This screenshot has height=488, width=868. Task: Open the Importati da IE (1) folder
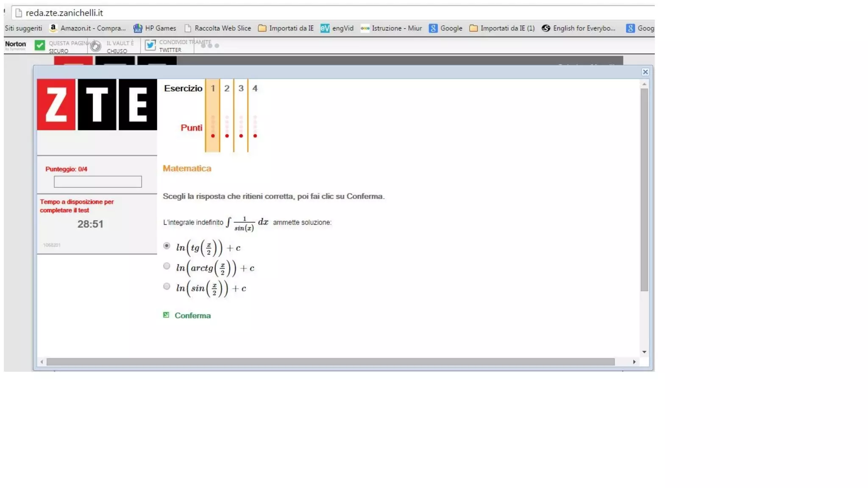click(x=502, y=28)
